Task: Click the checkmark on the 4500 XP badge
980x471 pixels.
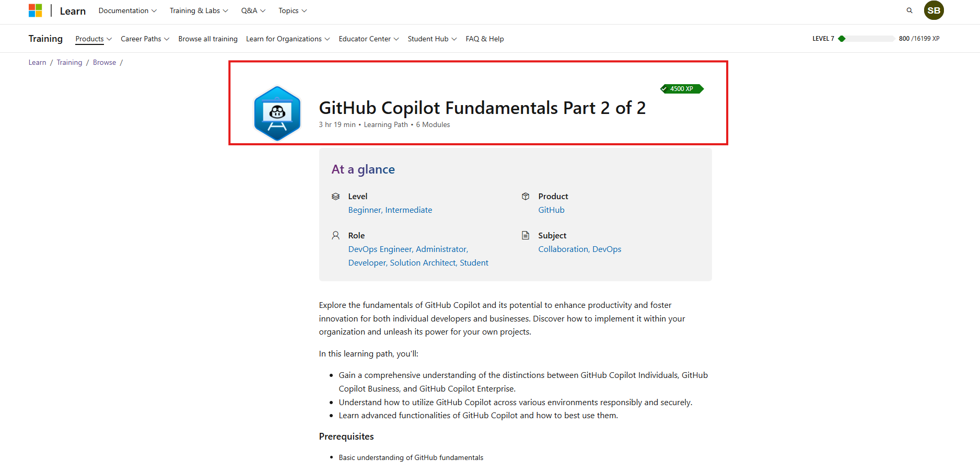Action: pos(666,88)
